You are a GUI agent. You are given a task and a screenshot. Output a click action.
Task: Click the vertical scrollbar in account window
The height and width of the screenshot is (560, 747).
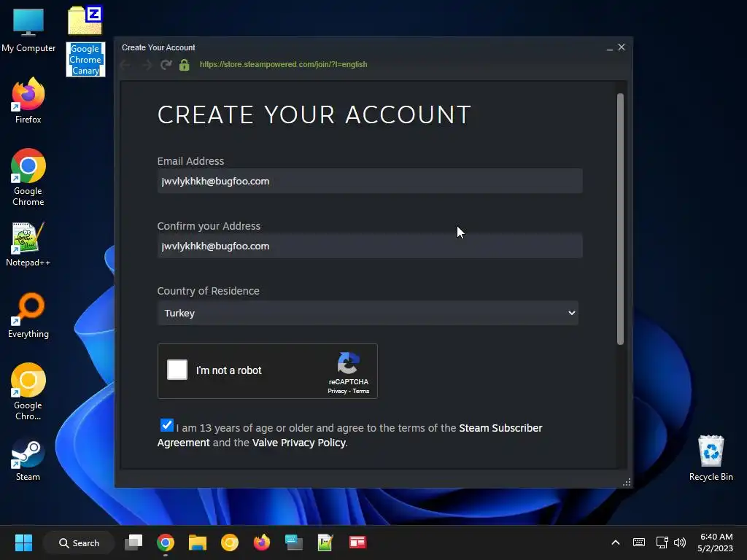(x=620, y=219)
